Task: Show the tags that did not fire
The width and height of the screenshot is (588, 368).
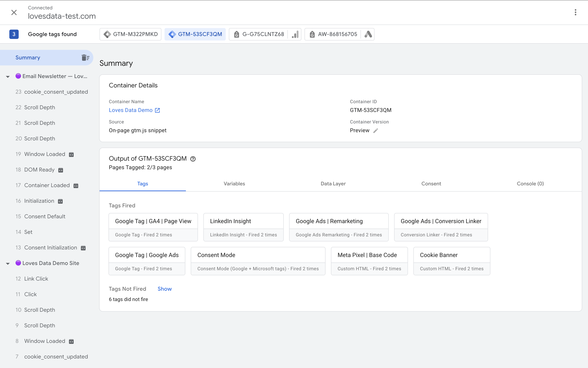Action: tap(164, 289)
